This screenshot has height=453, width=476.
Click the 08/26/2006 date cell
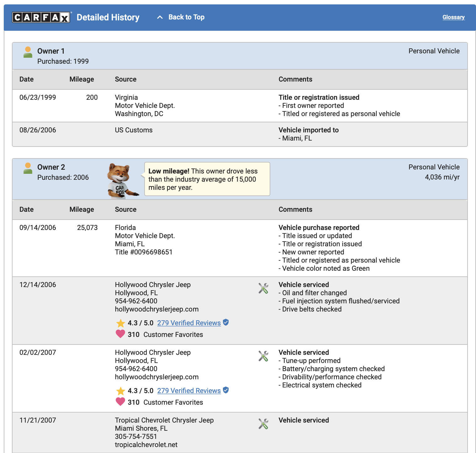[x=38, y=130]
